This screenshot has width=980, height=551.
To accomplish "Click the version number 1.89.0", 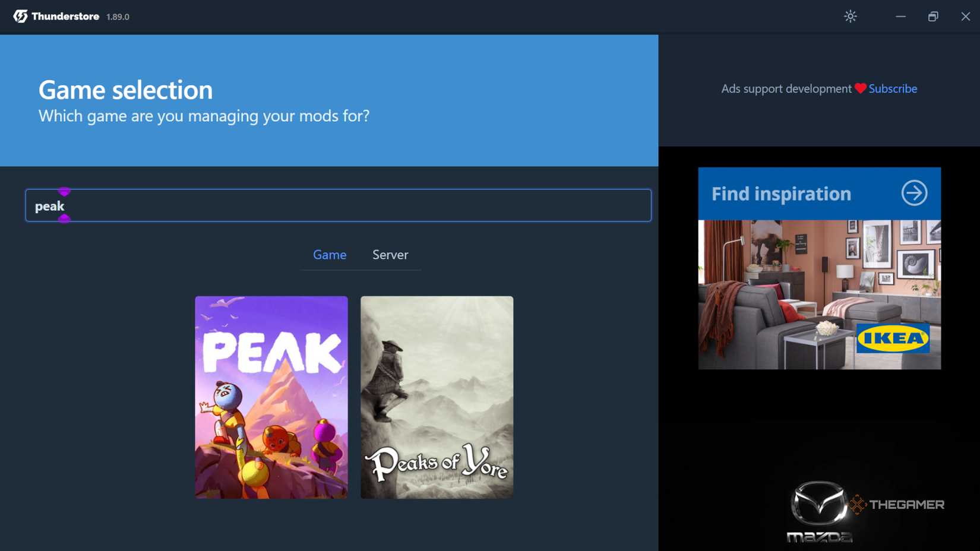I will [118, 17].
